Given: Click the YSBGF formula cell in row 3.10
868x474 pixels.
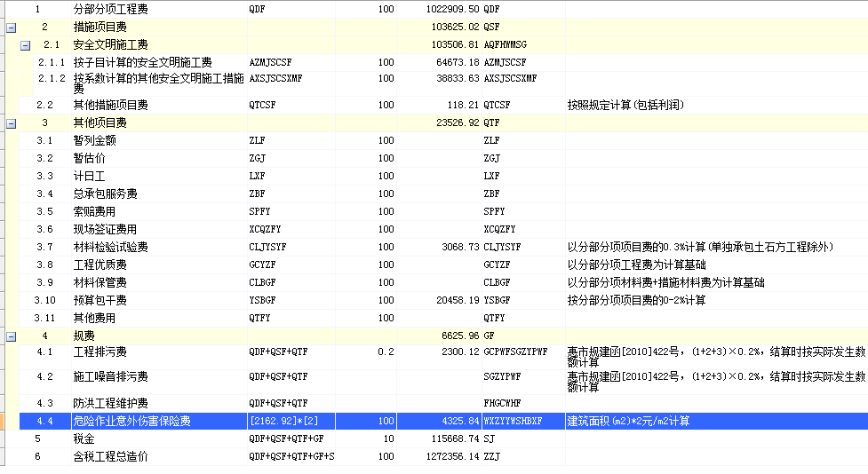Looking at the screenshot, I should (291, 300).
